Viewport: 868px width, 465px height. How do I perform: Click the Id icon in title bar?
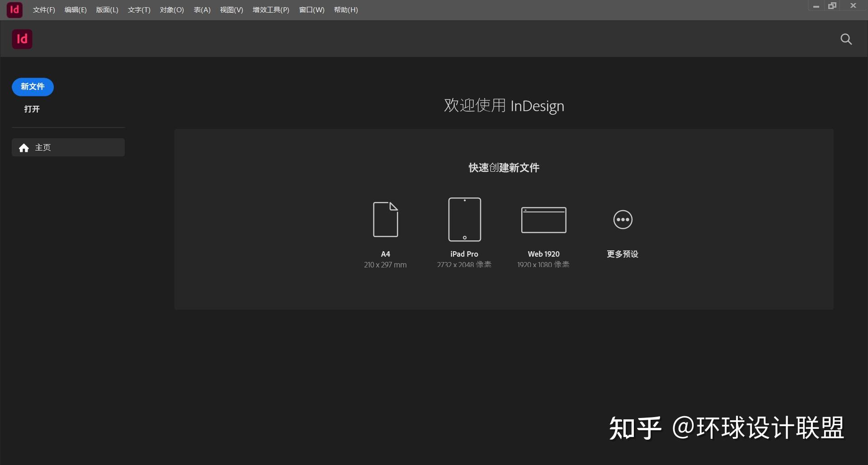(14, 9)
